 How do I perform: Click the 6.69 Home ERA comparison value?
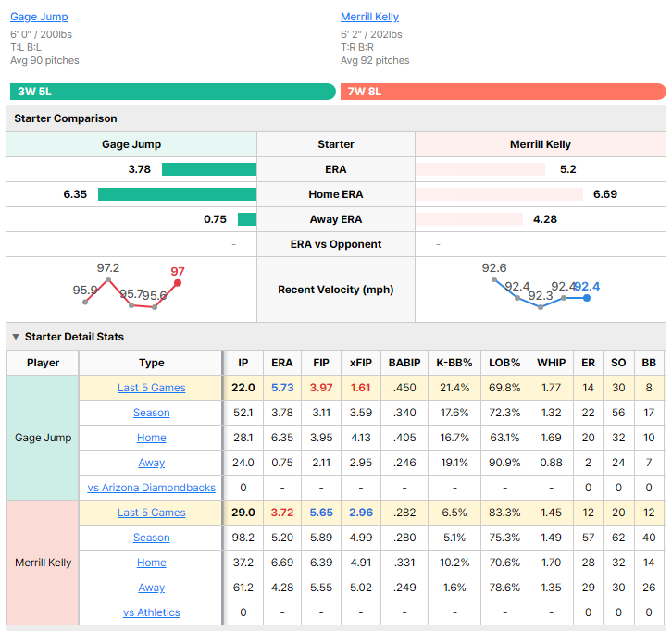tap(605, 194)
